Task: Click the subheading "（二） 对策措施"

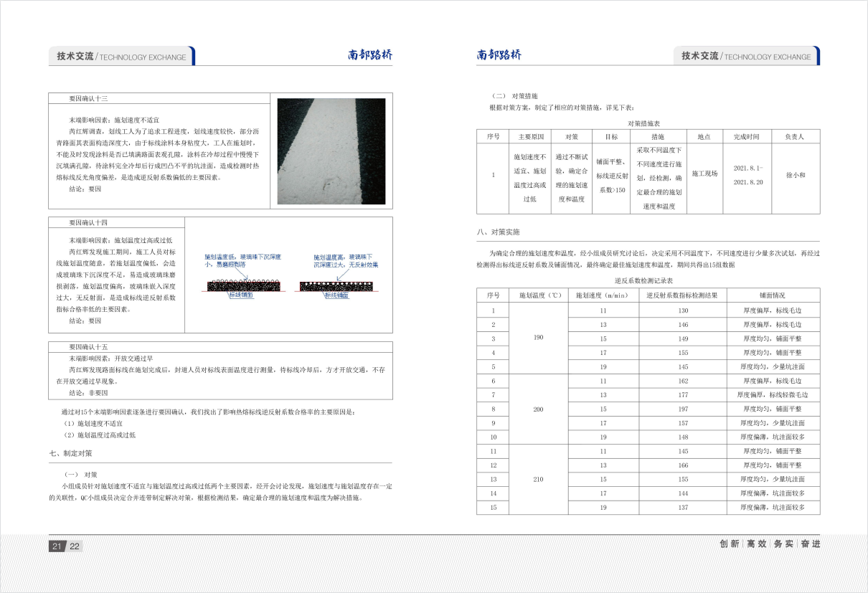Action: click(x=515, y=96)
